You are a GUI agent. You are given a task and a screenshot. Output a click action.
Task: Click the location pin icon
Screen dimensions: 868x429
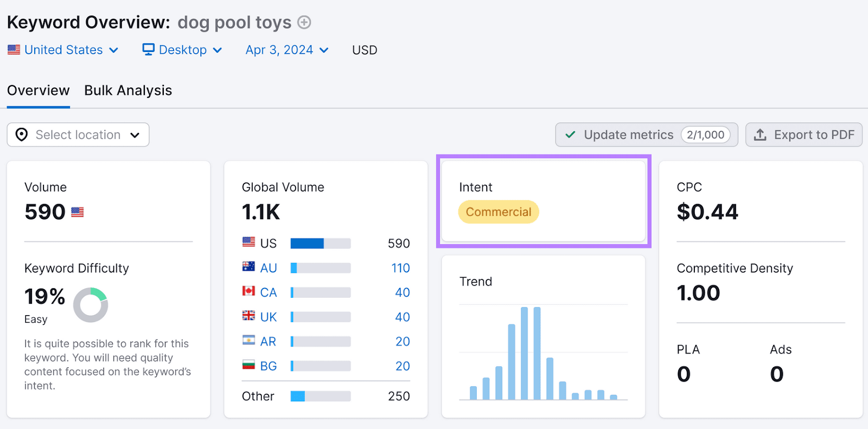(x=22, y=135)
